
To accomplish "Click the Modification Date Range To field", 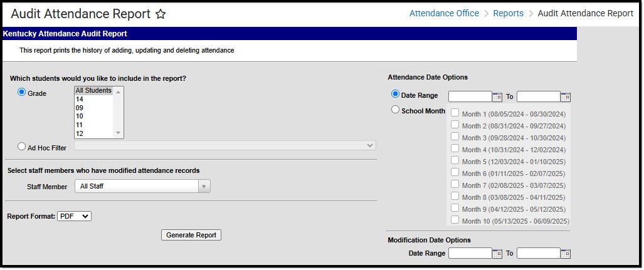I will pyautogui.click(x=539, y=253).
